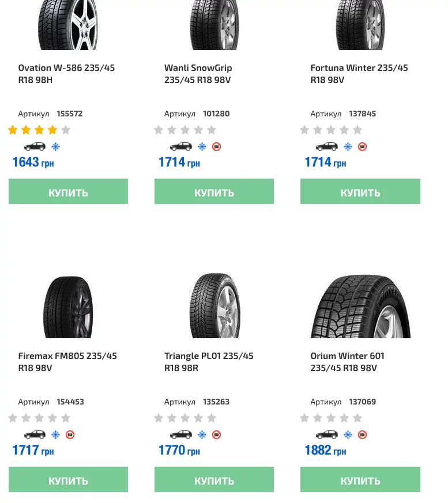
Task: Click the red stud icon under Fortuna Winter
Action: click(x=362, y=146)
